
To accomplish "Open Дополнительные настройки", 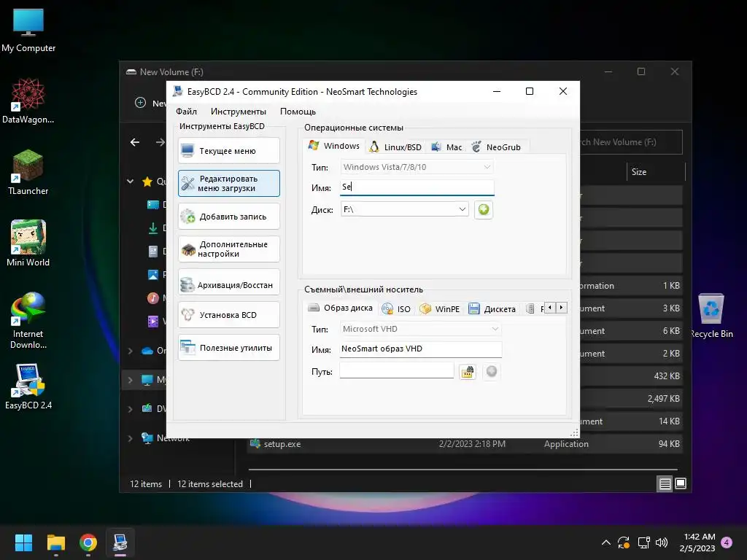I will click(228, 249).
